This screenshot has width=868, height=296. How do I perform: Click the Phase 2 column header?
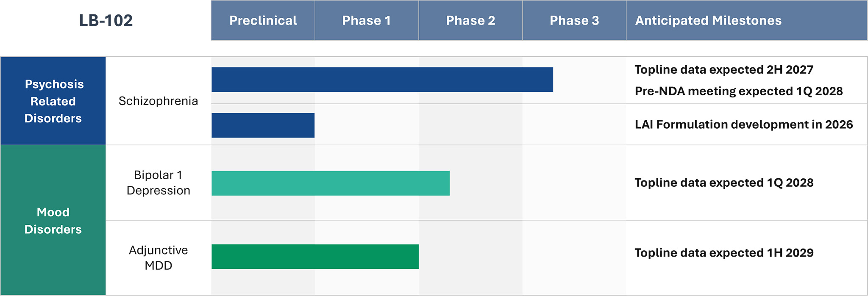tap(470, 20)
